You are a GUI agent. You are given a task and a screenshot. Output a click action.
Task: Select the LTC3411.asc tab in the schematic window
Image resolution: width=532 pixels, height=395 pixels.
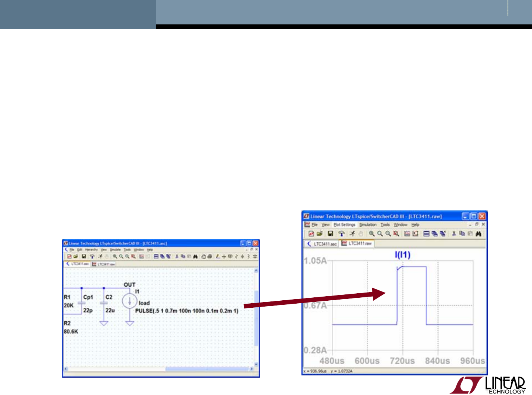point(78,264)
